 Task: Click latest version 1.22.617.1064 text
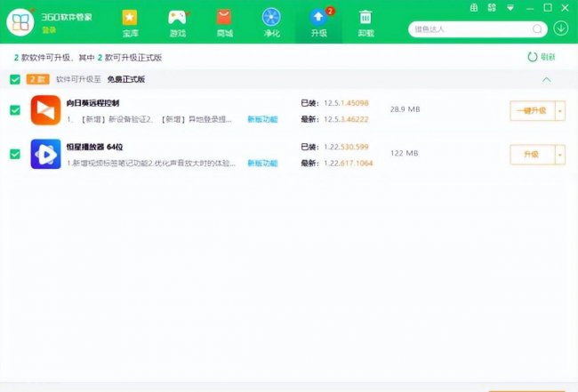pyautogui.click(x=349, y=163)
